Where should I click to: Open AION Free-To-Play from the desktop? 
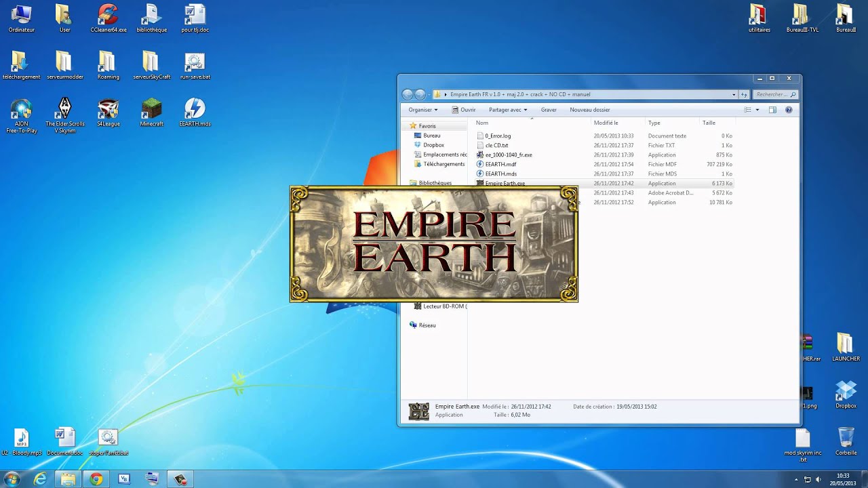tap(21, 108)
